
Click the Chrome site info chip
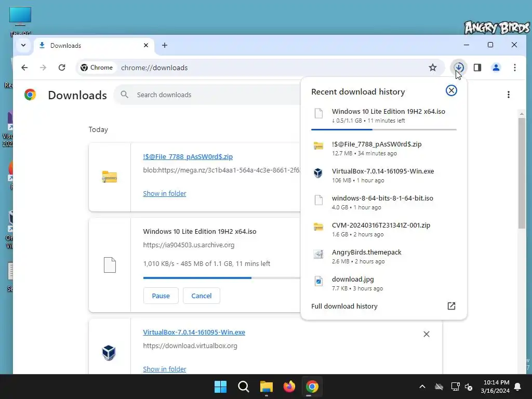click(x=97, y=68)
